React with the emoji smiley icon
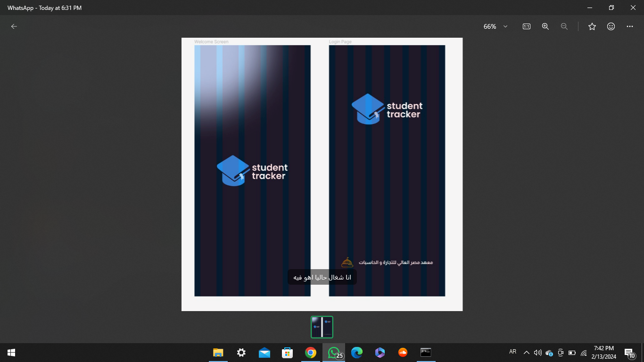 (x=611, y=26)
